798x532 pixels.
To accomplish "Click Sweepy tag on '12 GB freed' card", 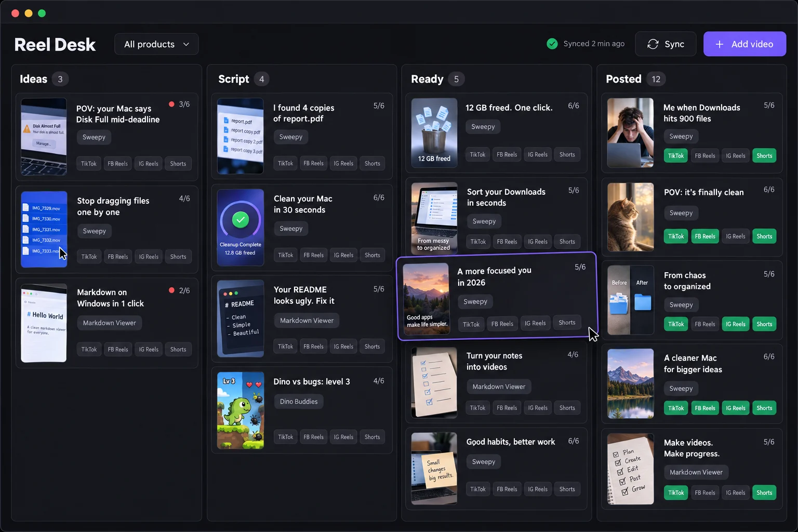I will pyautogui.click(x=483, y=127).
